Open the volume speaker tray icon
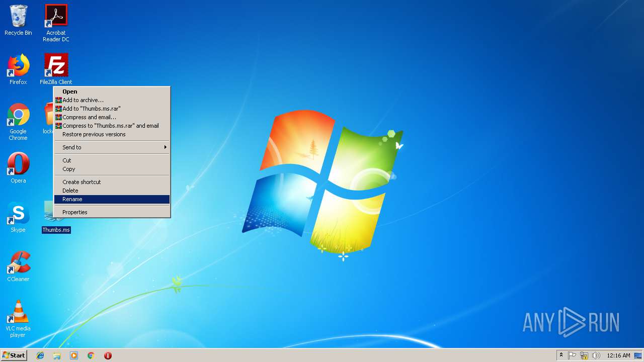 coord(596,355)
